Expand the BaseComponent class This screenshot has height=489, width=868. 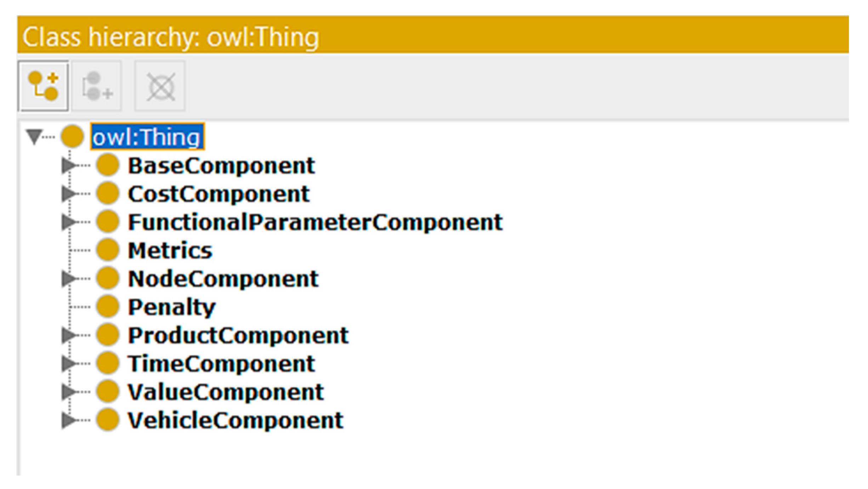[x=68, y=165]
